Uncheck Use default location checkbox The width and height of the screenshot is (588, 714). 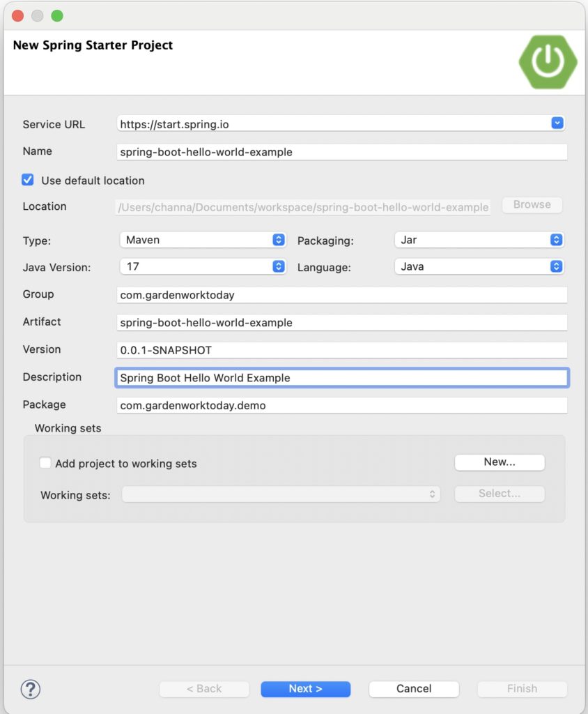point(28,180)
